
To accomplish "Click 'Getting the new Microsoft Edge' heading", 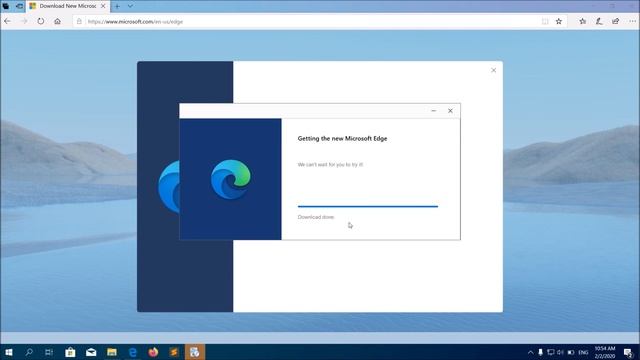I will (x=342, y=138).
